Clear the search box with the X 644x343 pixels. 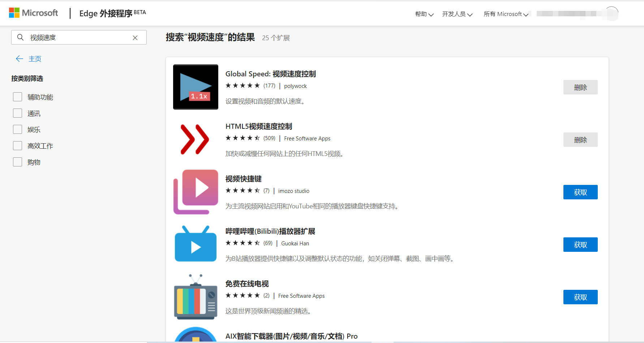click(x=135, y=38)
